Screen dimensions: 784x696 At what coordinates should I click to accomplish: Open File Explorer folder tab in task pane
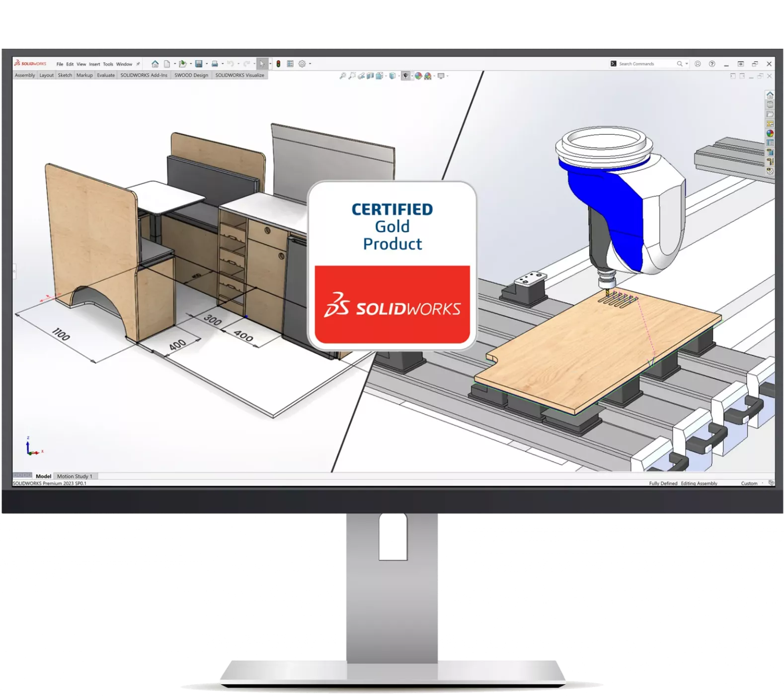pyautogui.click(x=770, y=114)
